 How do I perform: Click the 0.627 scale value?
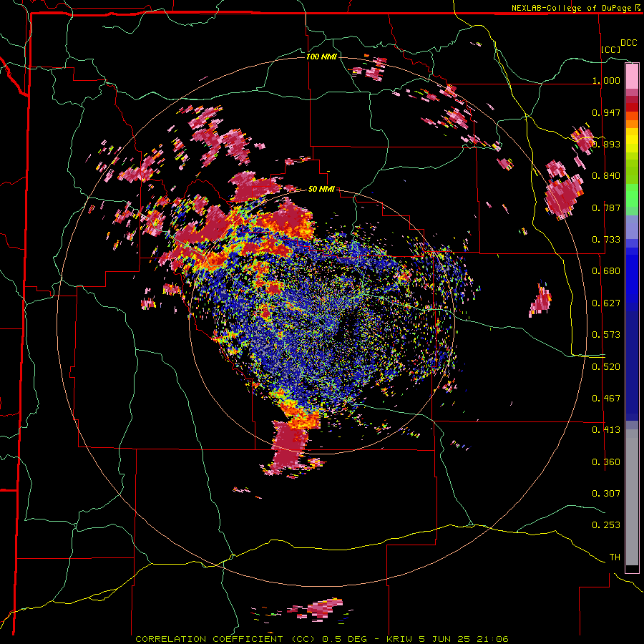pos(606,303)
